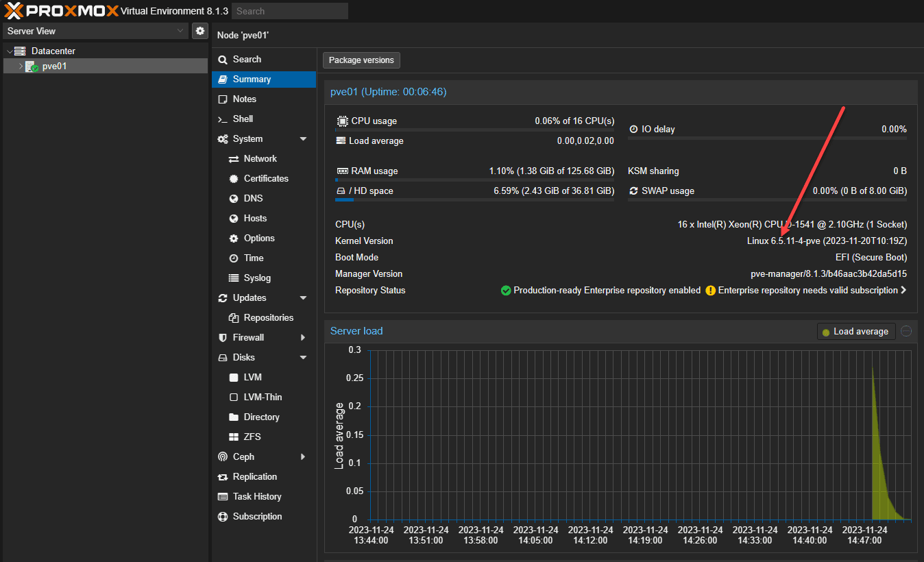Click the Notes icon in sidebar
The width and height of the screenshot is (924, 562).
[x=222, y=99]
